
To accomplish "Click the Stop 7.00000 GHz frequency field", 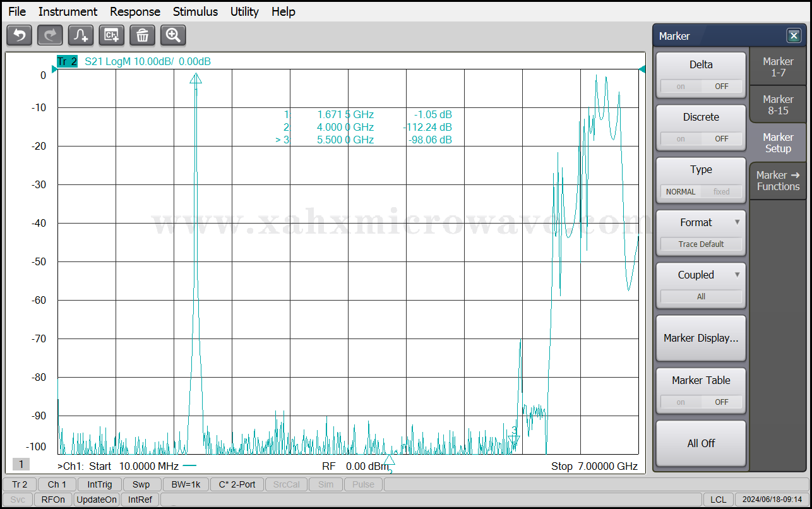I will (594, 467).
